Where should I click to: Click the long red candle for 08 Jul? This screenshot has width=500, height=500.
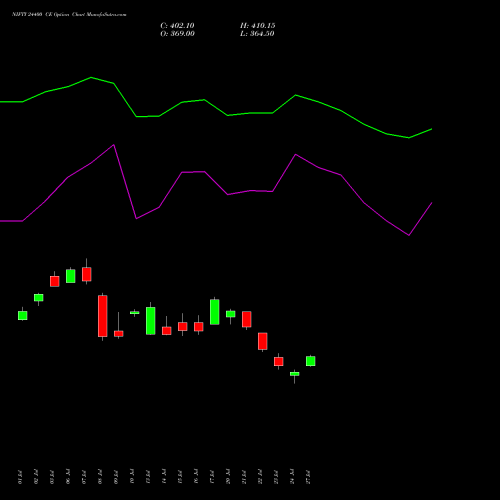click(x=103, y=316)
